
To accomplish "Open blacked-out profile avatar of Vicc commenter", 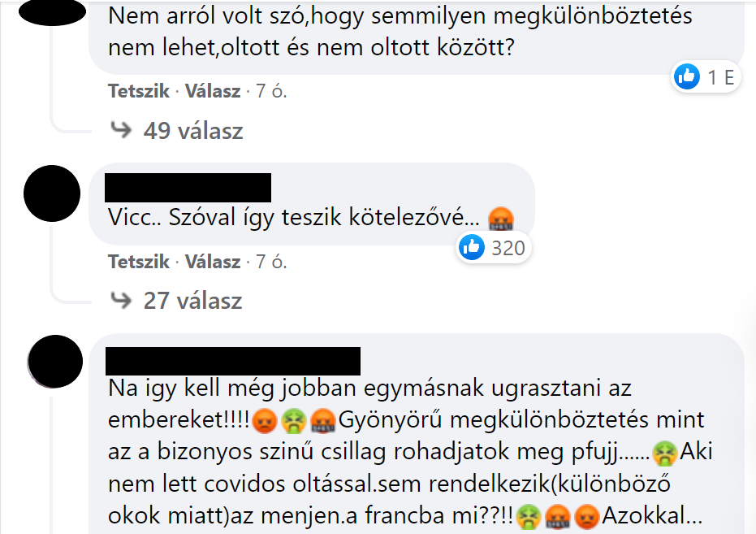I will click(x=52, y=193).
